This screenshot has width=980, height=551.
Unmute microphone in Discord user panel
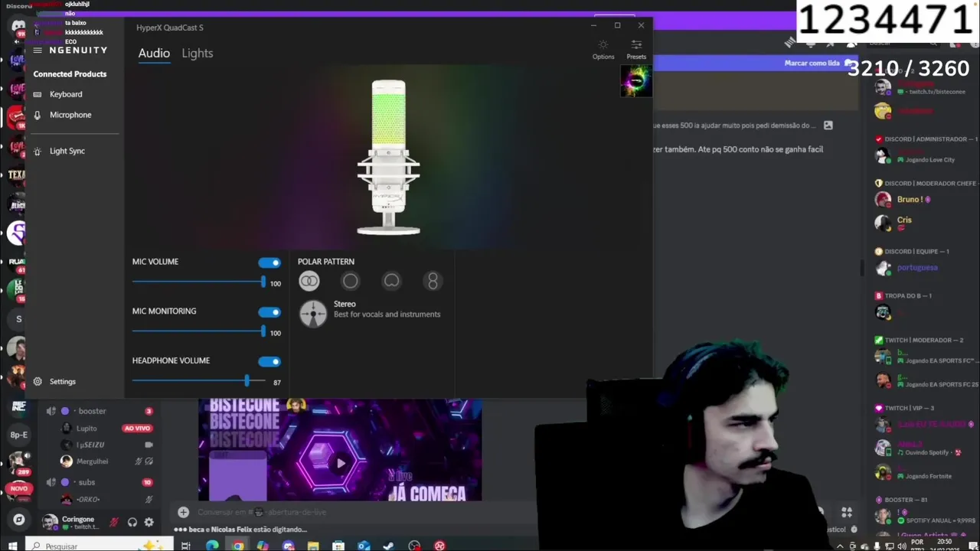pyautogui.click(x=114, y=522)
